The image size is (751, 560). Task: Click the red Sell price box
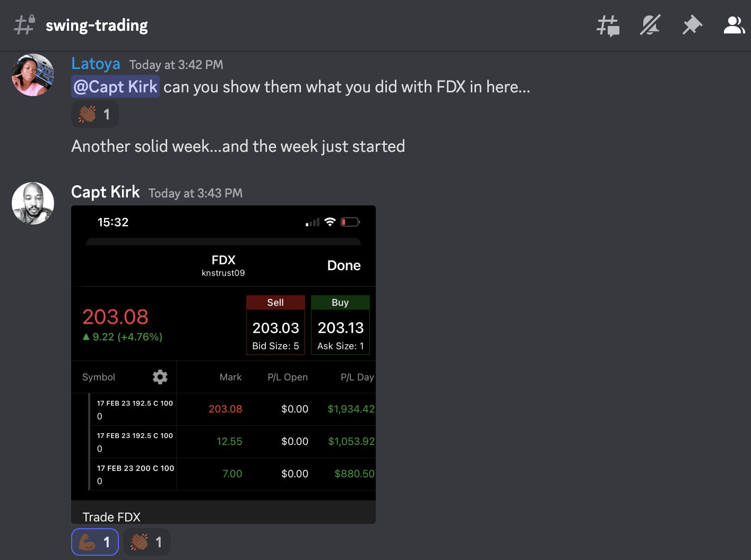275,325
